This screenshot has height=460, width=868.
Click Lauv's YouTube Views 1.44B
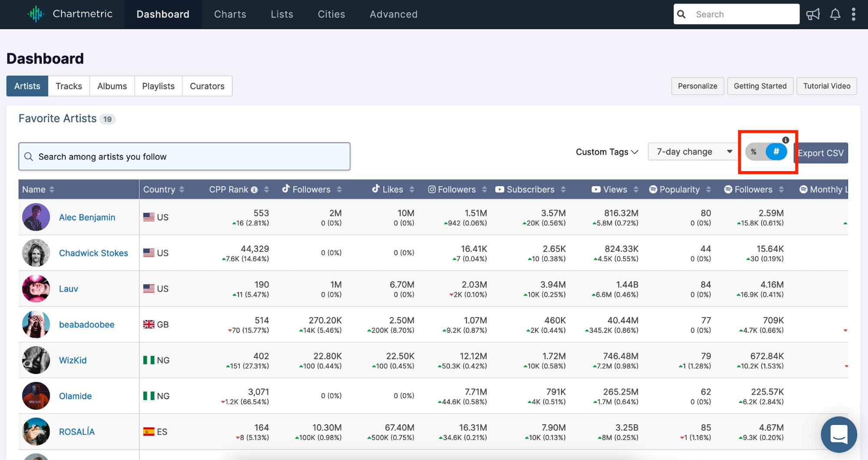pyautogui.click(x=627, y=285)
